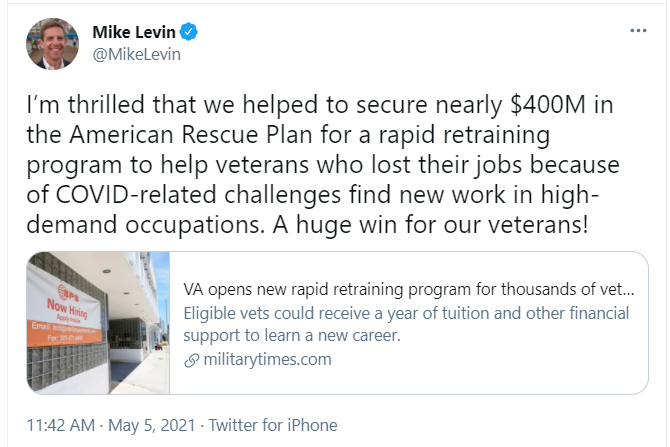Click the '$400M' amount in tweet text
Screen dimensions: 670x447
click(x=548, y=105)
